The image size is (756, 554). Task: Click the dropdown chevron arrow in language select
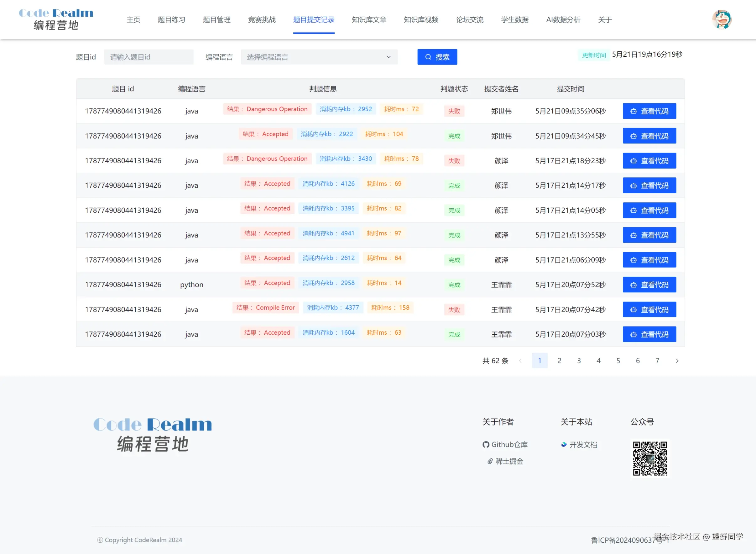[388, 57]
